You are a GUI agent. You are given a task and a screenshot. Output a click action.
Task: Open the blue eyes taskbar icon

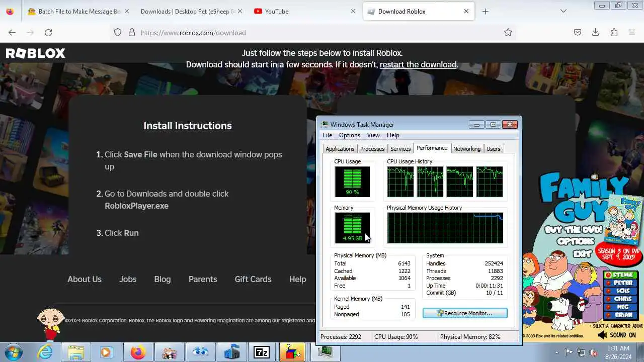pos(200,352)
